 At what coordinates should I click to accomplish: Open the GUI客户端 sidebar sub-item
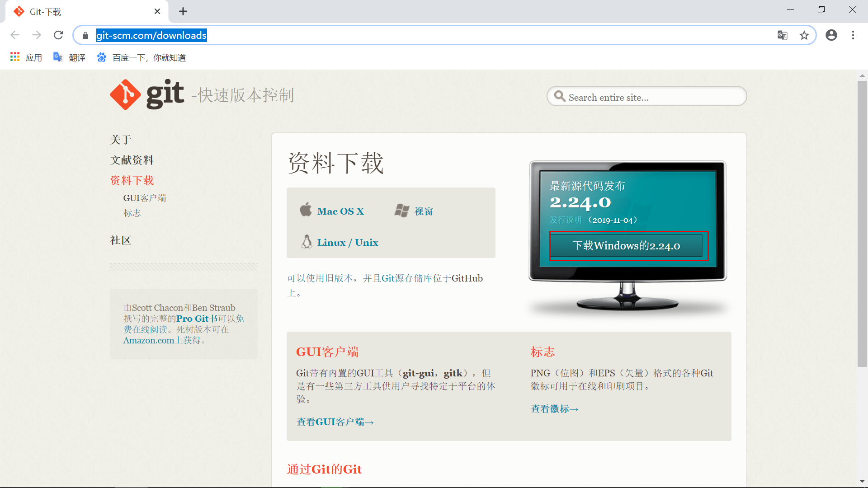pos(144,198)
